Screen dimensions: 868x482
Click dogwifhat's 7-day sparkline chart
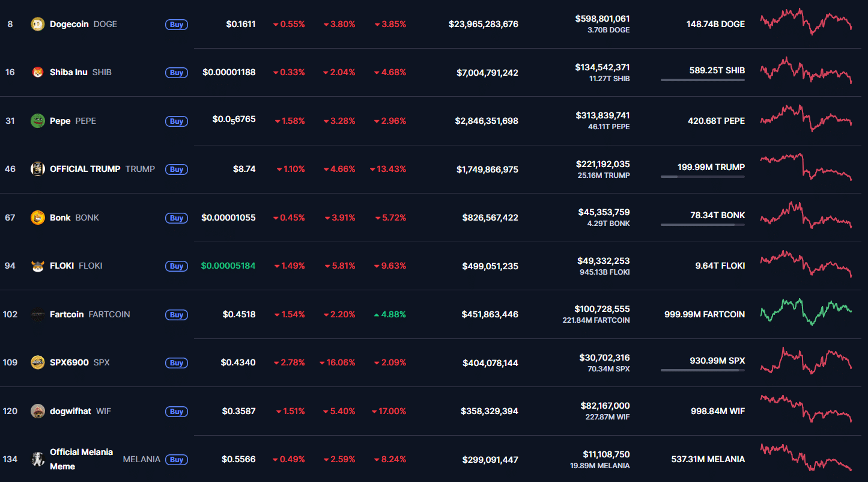pyautogui.click(x=806, y=409)
